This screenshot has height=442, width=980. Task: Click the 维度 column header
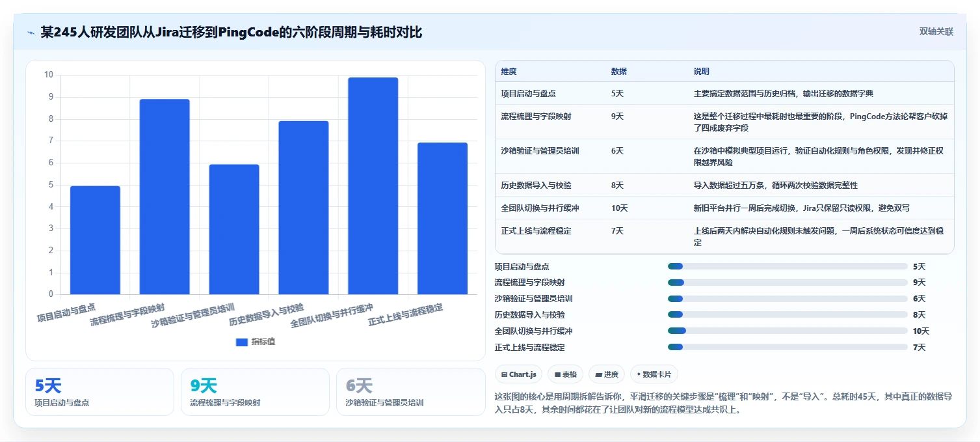tap(509, 72)
